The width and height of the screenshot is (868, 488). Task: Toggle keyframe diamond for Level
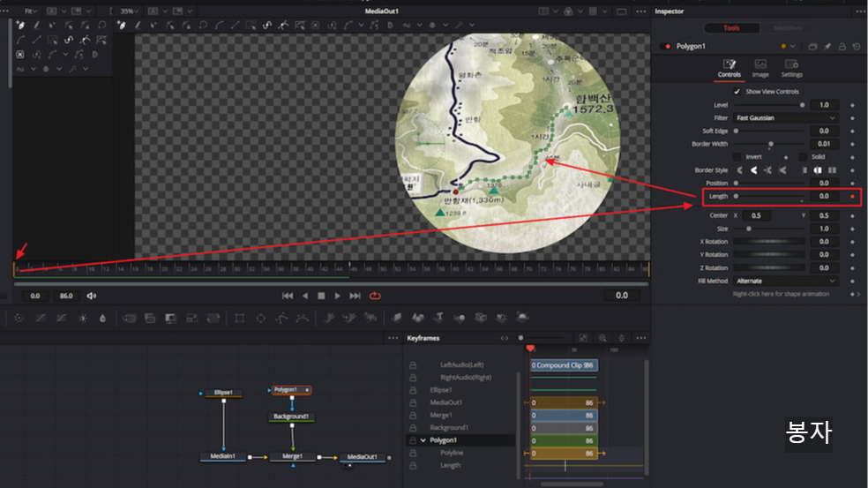852,105
